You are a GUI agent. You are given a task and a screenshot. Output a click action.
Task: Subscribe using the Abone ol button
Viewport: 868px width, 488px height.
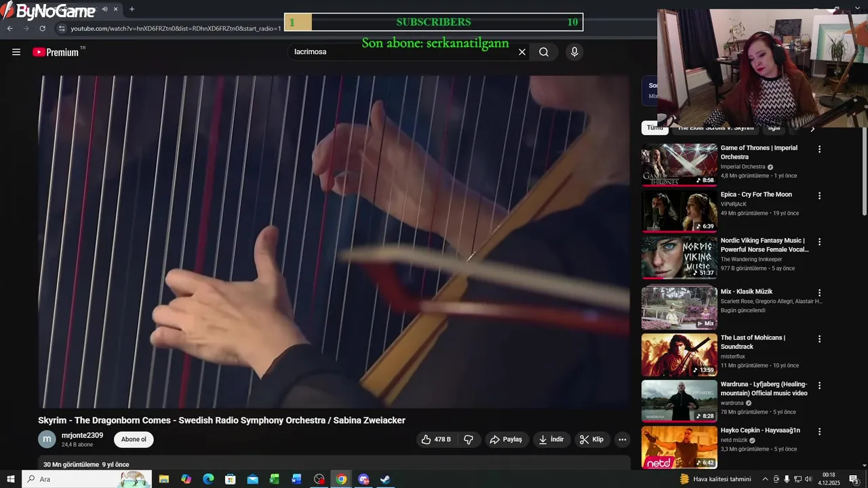[x=134, y=439]
